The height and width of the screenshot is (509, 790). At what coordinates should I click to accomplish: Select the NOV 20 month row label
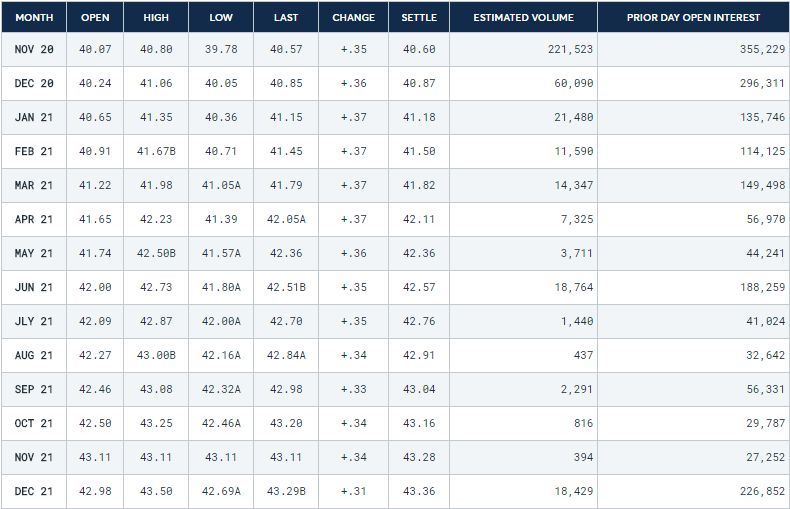pyautogui.click(x=34, y=50)
